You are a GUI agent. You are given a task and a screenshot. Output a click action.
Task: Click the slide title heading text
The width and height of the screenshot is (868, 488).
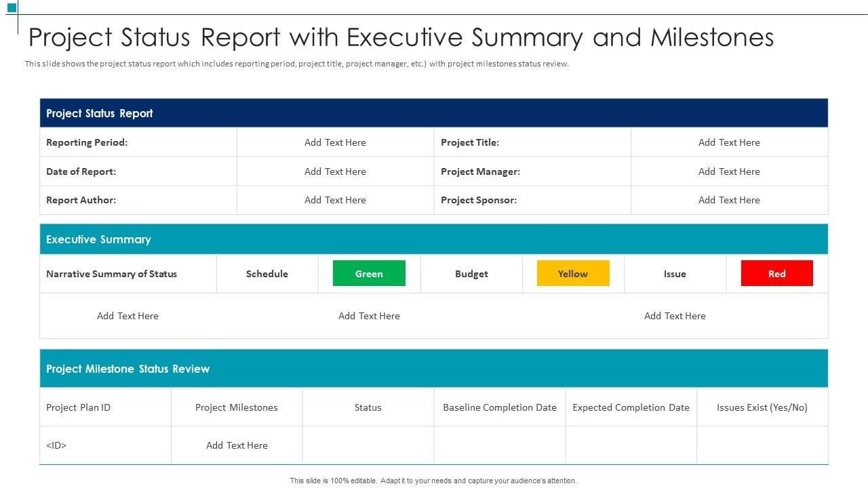pyautogui.click(x=401, y=37)
